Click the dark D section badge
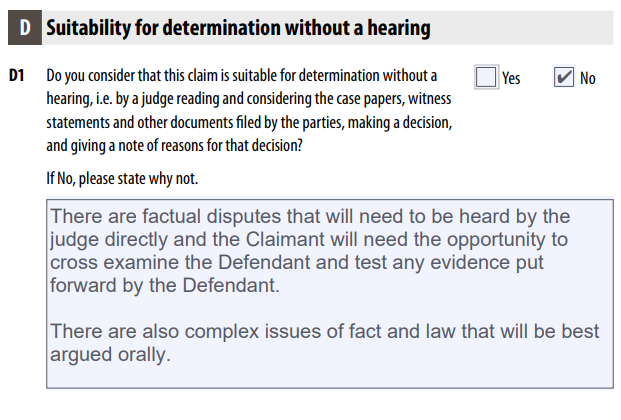This screenshot has width=621, height=420. point(25,27)
